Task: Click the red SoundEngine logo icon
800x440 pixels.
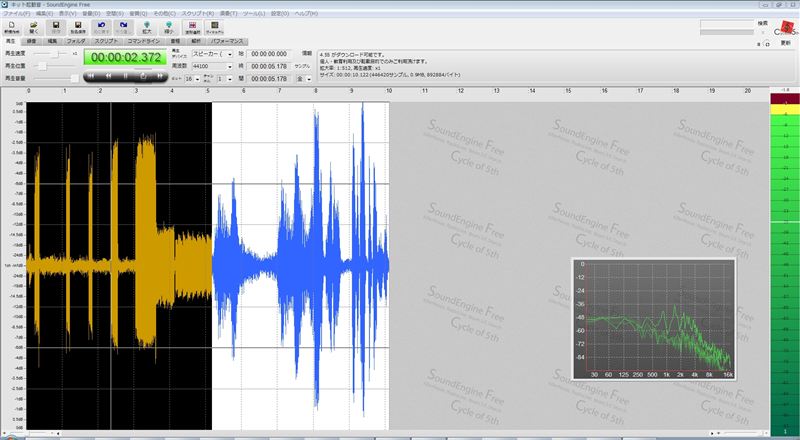Action: point(788,28)
